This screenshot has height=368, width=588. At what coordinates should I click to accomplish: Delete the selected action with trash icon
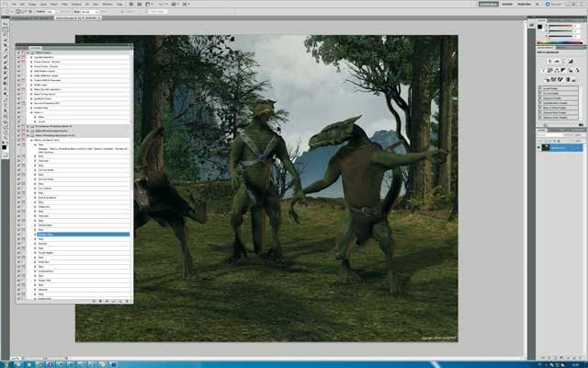[x=127, y=301]
